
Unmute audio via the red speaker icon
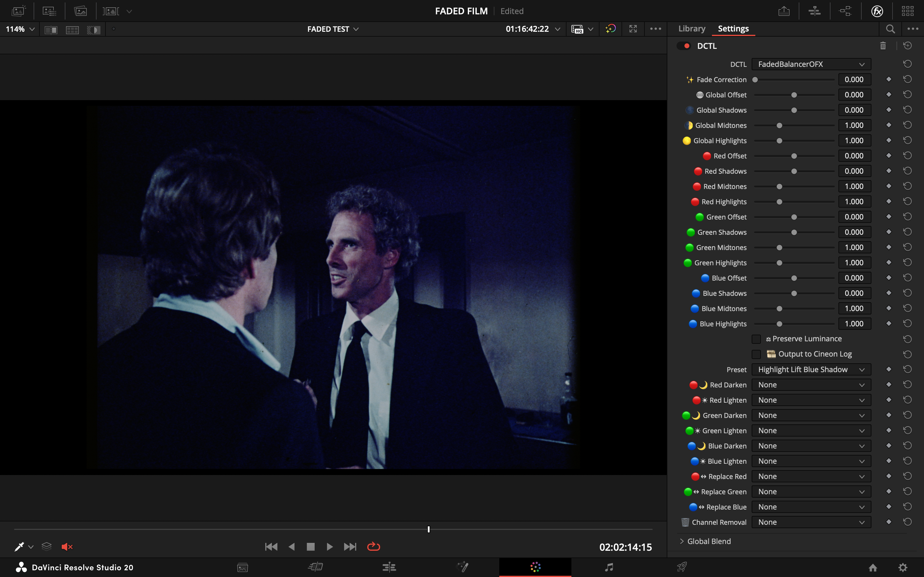pyautogui.click(x=67, y=546)
